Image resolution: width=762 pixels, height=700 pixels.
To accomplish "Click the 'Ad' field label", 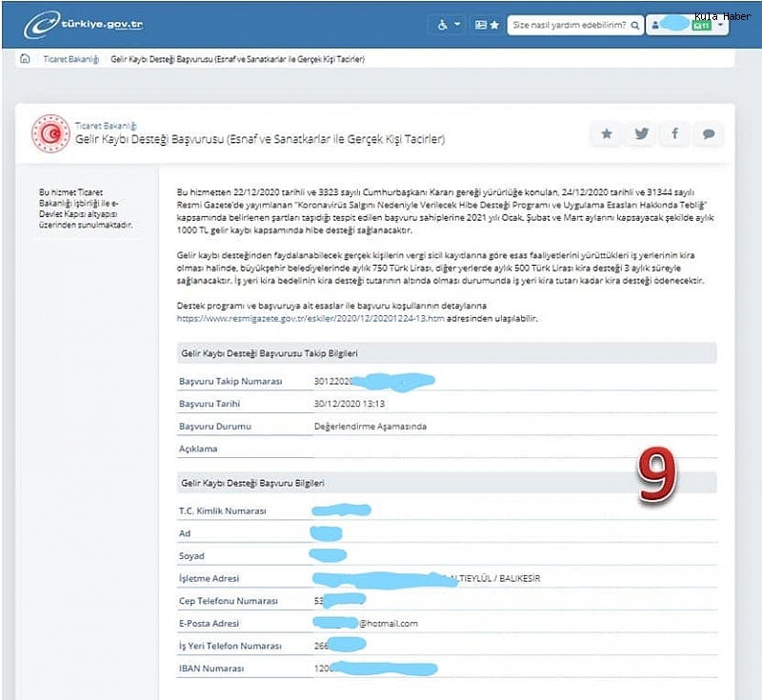I will [x=185, y=533].
